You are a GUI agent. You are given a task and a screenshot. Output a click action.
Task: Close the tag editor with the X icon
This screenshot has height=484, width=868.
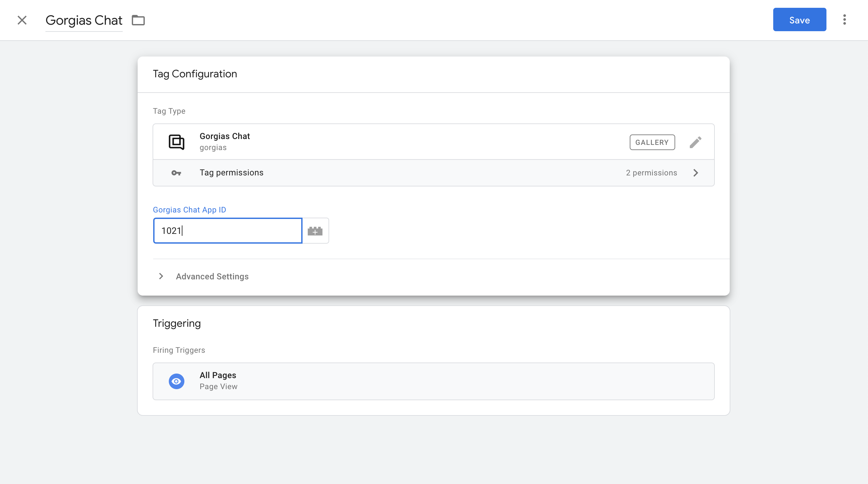point(22,20)
